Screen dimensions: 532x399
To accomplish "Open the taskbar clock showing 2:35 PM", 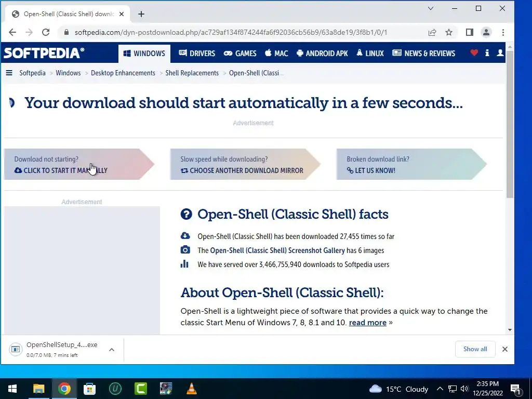I will click(x=488, y=389).
